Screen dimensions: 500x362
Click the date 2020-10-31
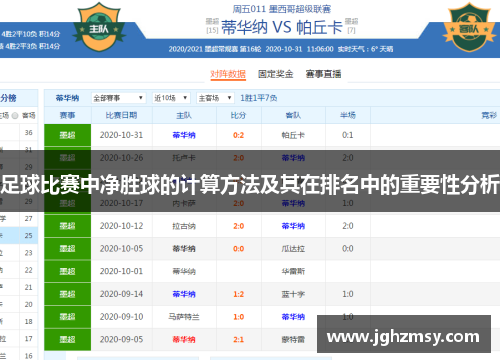click(x=121, y=135)
